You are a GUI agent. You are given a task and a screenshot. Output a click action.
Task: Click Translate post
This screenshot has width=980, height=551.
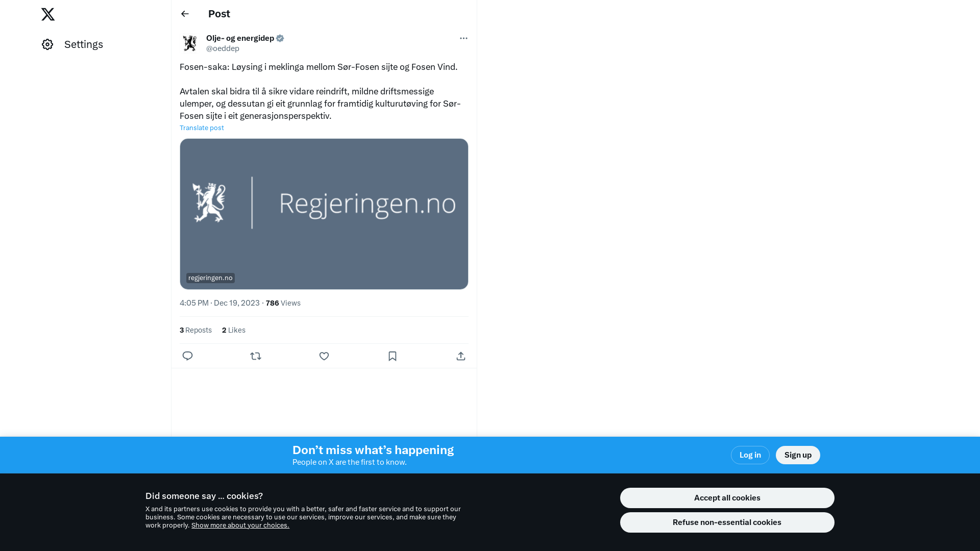click(x=202, y=128)
